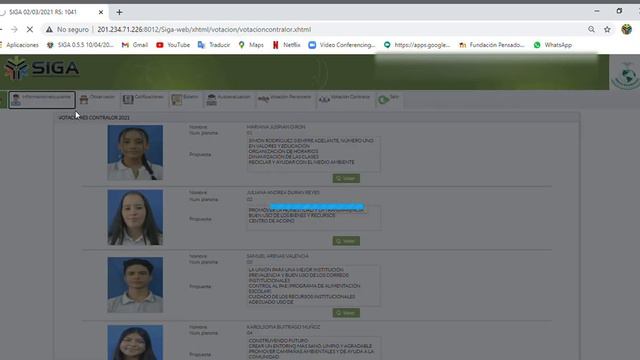
Task: Click photo of candidate Karol Sofia Buitrago
Action: 135,342
